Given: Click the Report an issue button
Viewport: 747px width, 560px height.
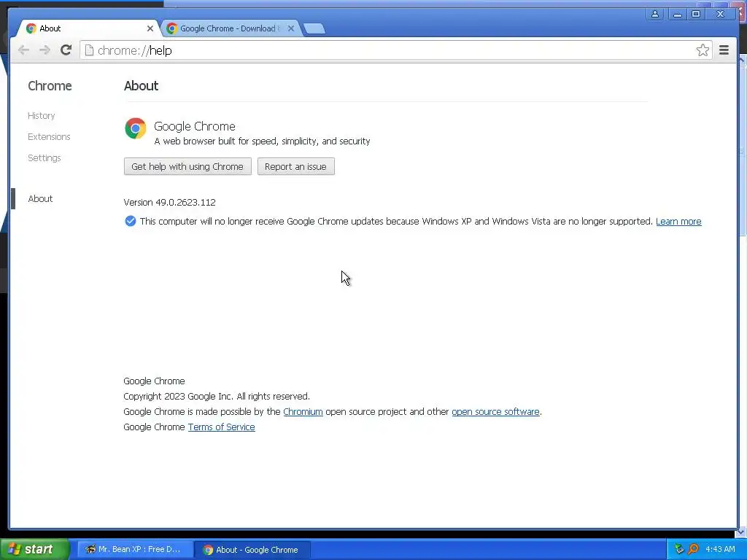Looking at the screenshot, I should [296, 167].
